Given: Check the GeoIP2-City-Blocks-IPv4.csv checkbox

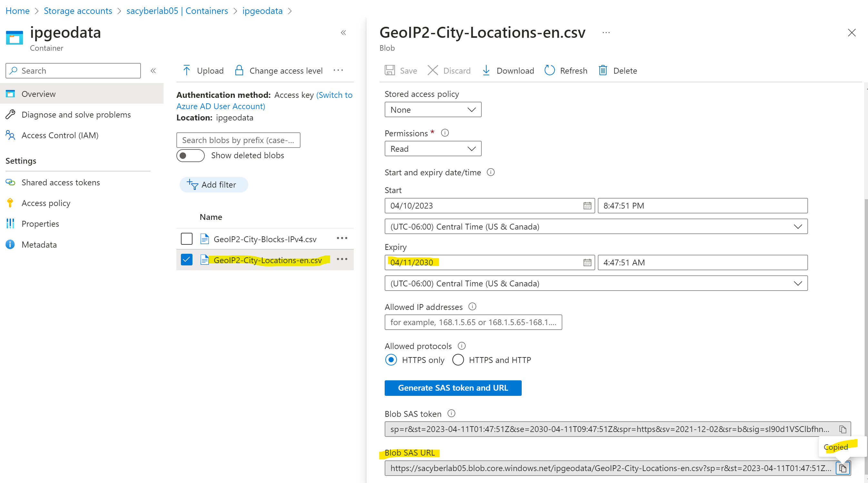Looking at the screenshot, I should (187, 239).
